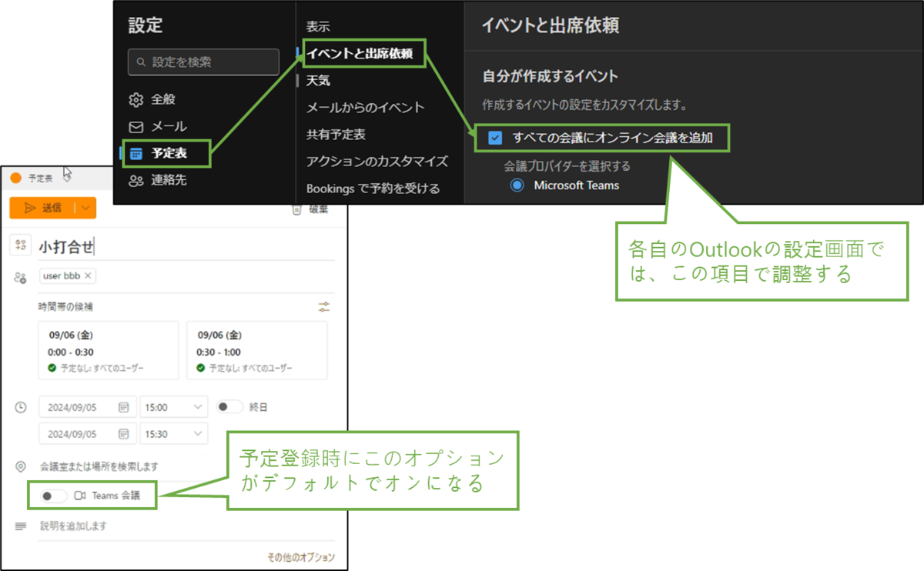
Task: Toggle the Teams 会議 switch on
Action: 54,496
